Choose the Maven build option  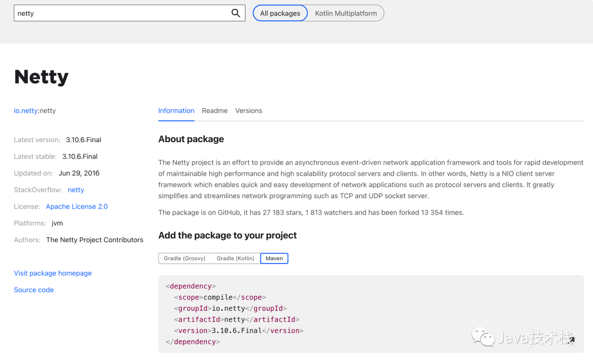pos(274,259)
